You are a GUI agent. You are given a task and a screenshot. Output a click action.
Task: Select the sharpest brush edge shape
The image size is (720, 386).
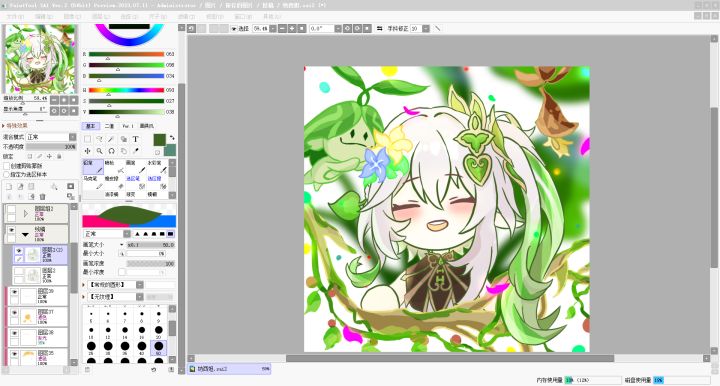[137, 234]
